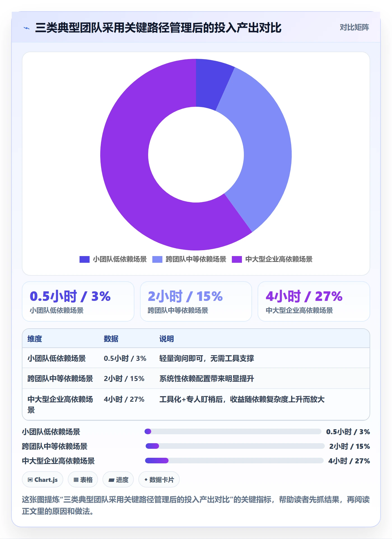Open the 2小时 / 15% data card
This screenshot has width=392, height=539.
[196, 301]
